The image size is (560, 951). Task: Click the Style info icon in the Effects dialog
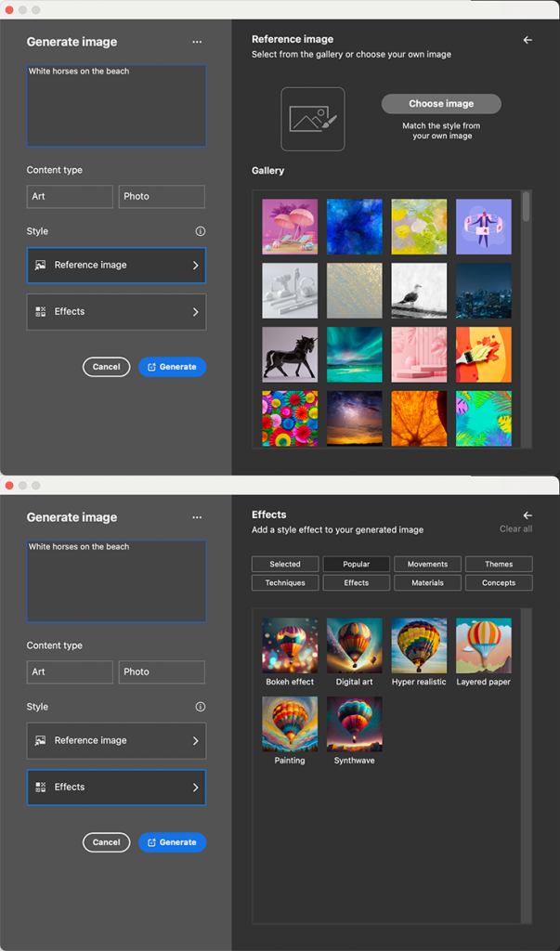coord(200,707)
